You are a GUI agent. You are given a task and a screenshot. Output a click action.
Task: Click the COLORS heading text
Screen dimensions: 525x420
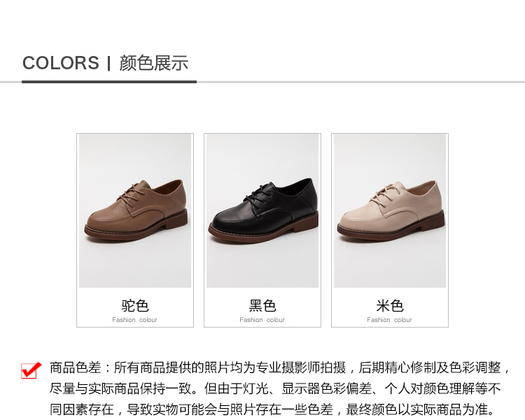click(61, 63)
